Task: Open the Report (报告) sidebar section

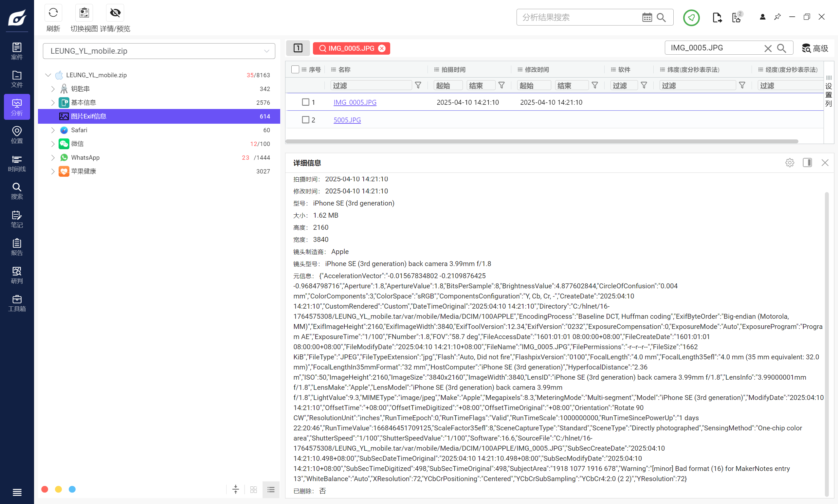Action: click(17, 247)
